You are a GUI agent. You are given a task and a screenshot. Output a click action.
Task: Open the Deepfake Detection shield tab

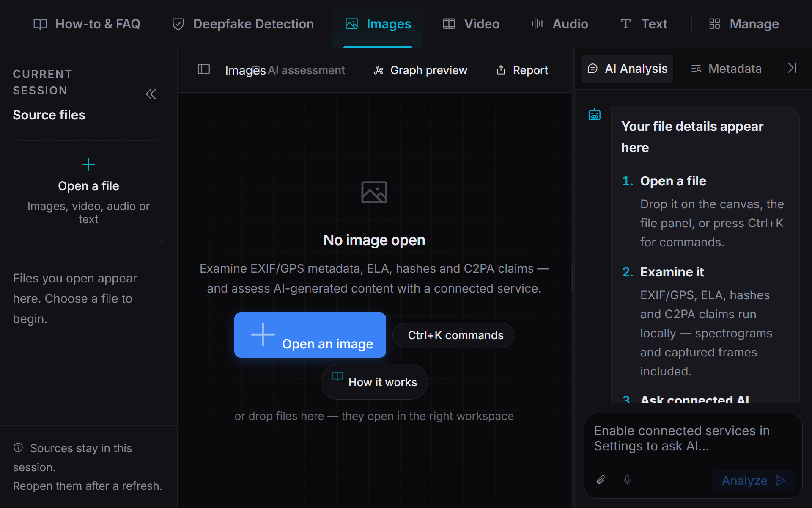[243, 24]
